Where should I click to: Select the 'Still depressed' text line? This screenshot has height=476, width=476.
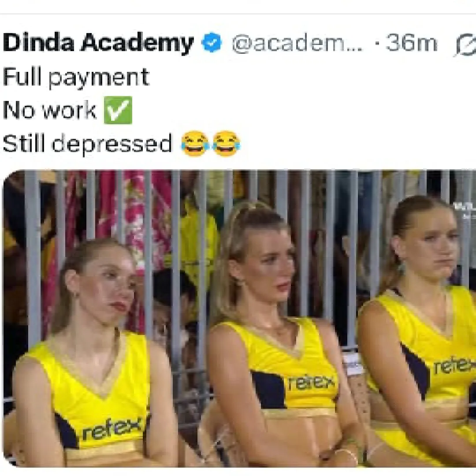[87, 144]
